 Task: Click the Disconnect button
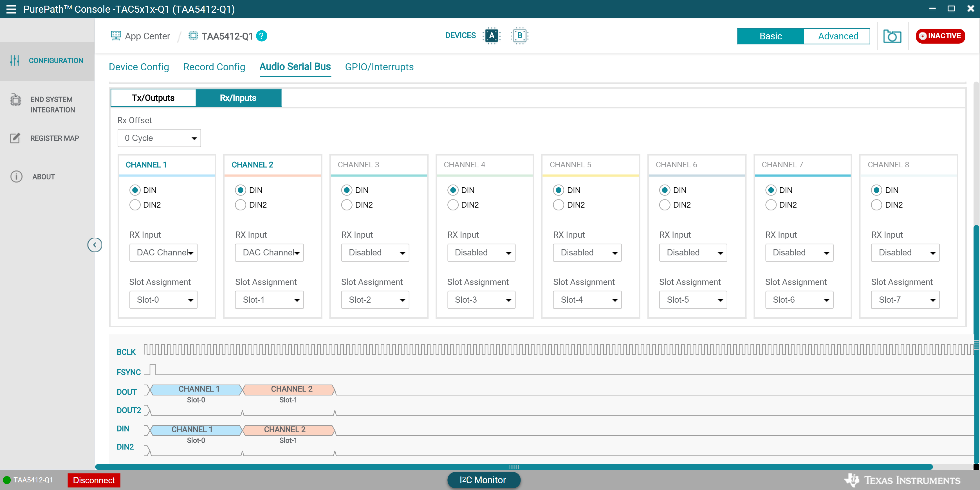coord(94,480)
